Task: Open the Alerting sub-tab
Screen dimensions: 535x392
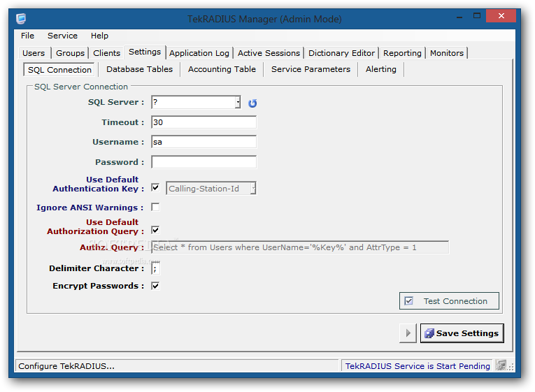Action: coord(380,69)
